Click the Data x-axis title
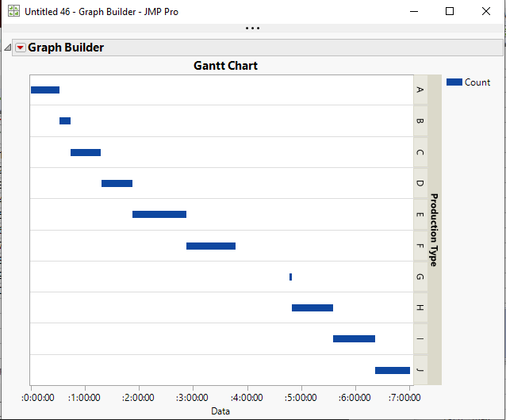 point(220,411)
